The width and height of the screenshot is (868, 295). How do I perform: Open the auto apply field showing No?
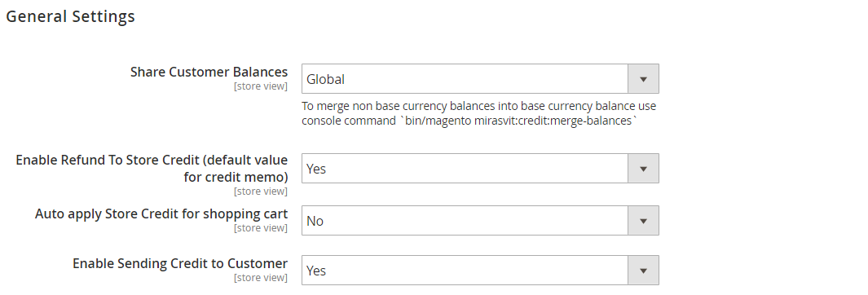[x=480, y=221]
